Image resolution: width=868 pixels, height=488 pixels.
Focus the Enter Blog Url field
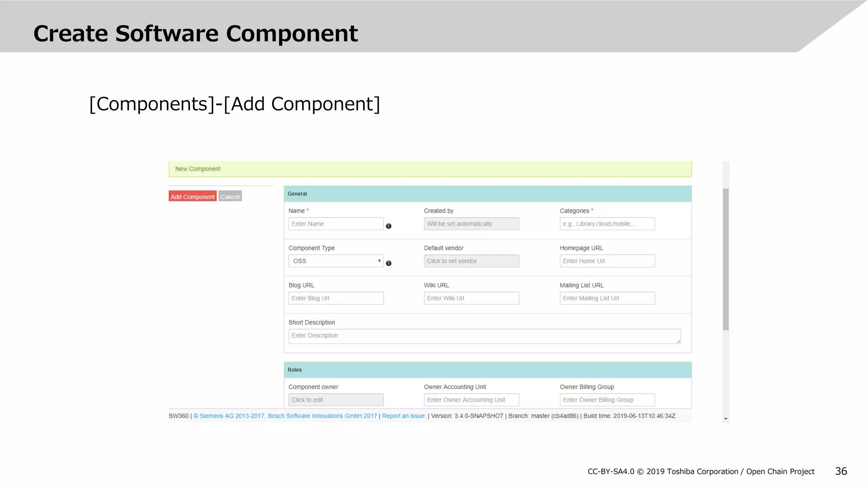pos(336,298)
